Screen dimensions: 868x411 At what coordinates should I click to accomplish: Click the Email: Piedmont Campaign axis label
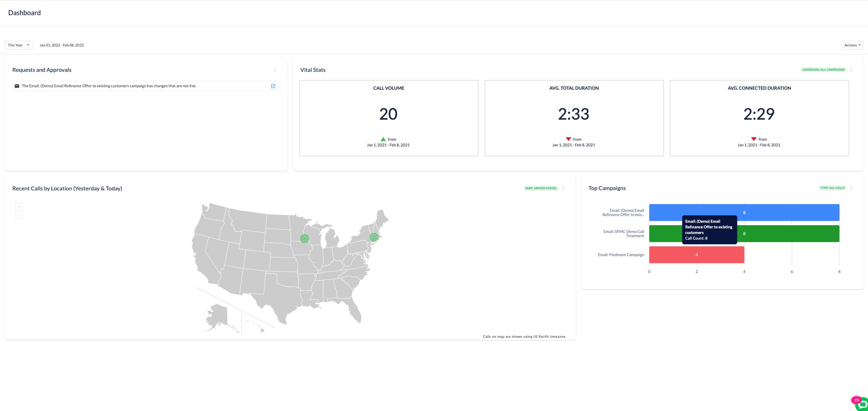coord(621,255)
